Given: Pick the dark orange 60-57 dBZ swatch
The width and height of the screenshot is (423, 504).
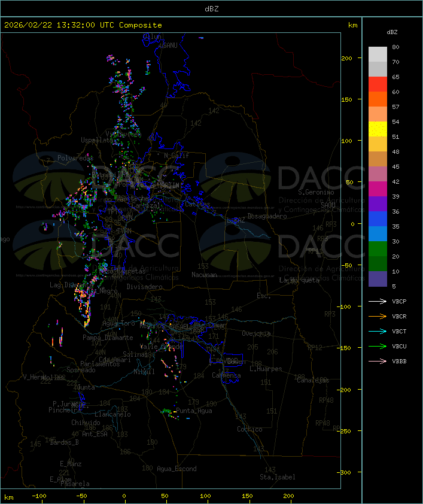Looking at the screenshot, I should 378,99.
